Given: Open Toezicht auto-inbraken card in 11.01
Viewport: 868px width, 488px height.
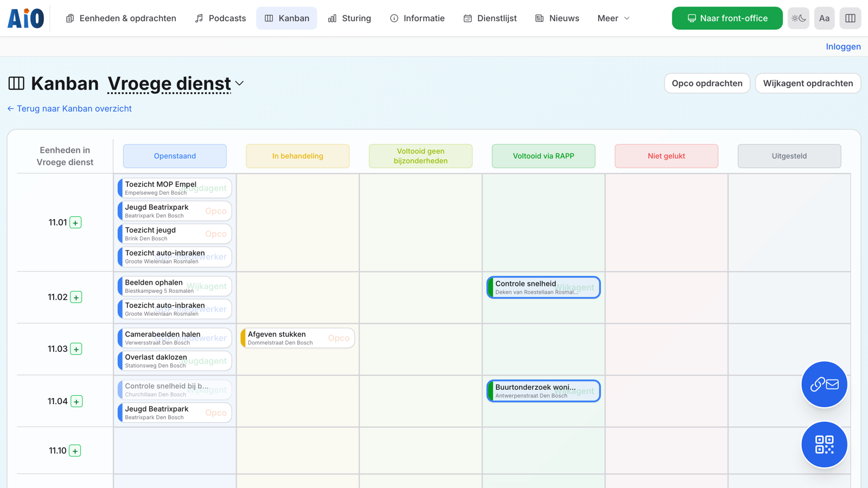Looking at the screenshot, I should (175, 256).
